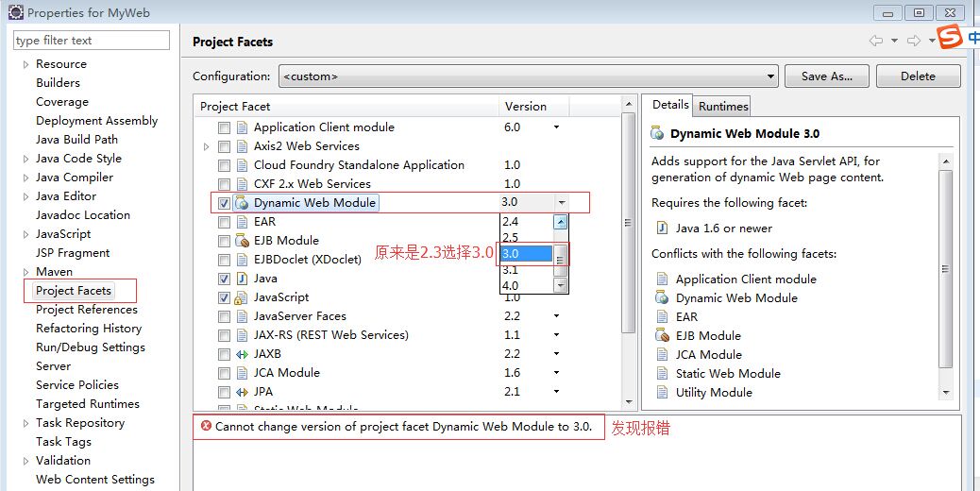This screenshot has width=980, height=491.
Task: Open Java Build Path settings page
Action: 76,140
